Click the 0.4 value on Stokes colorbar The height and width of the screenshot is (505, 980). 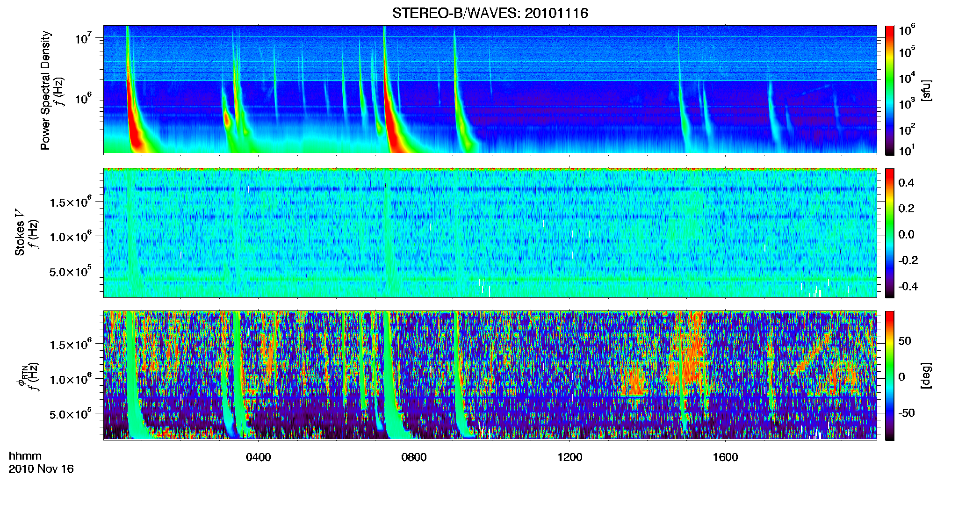[906, 183]
